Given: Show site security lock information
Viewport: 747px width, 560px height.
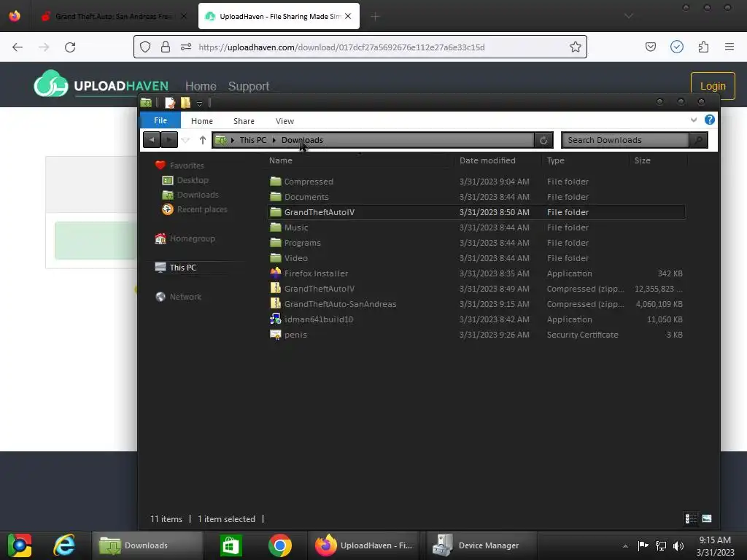Looking at the screenshot, I should pos(166,47).
